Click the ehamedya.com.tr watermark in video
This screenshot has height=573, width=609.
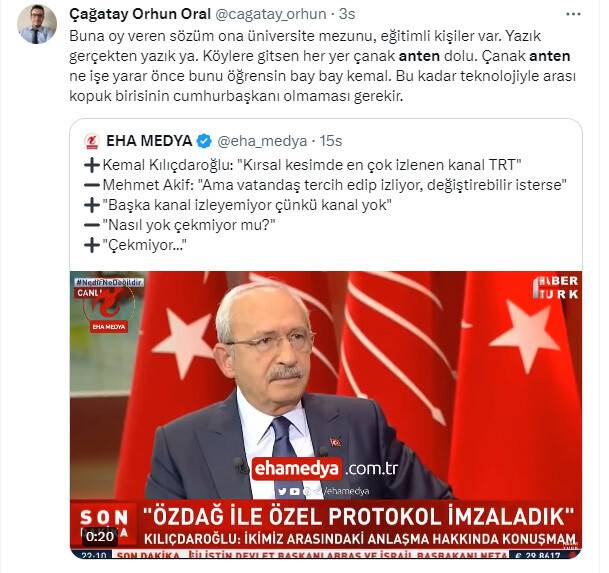[x=325, y=469]
